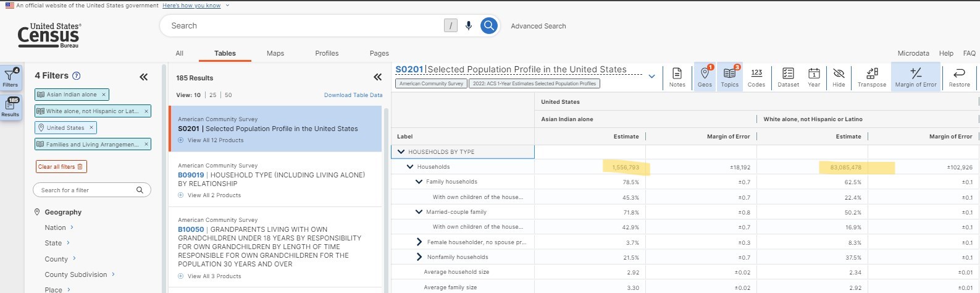
Task: Open Year selector
Action: tap(815, 77)
